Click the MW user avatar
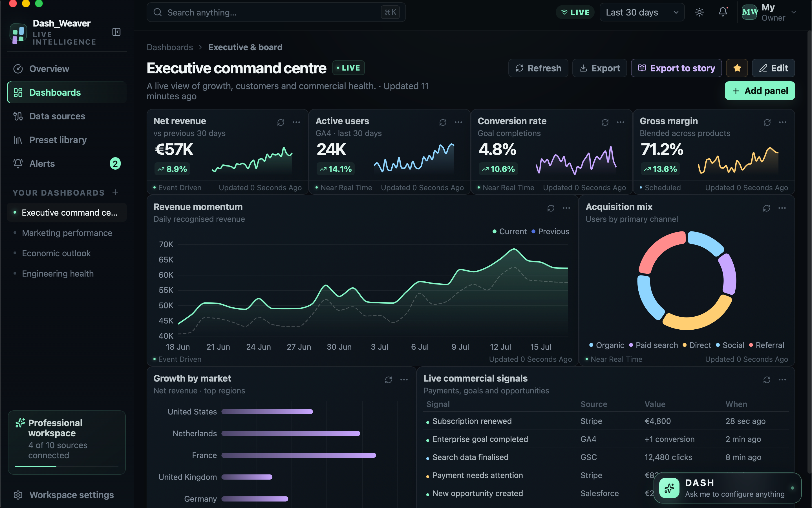Image resolution: width=812 pixels, height=508 pixels. 750,12
